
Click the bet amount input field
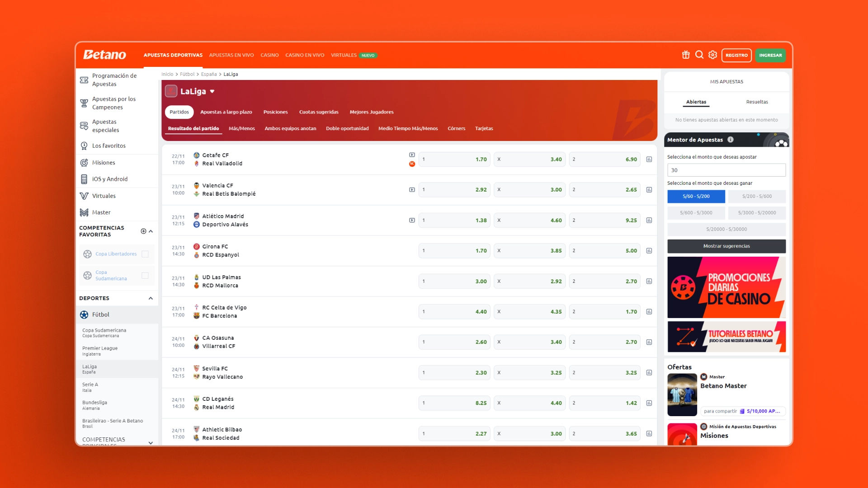pos(726,170)
